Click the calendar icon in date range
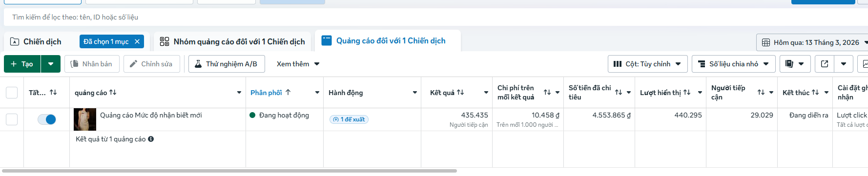 pyautogui.click(x=766, y=42)
